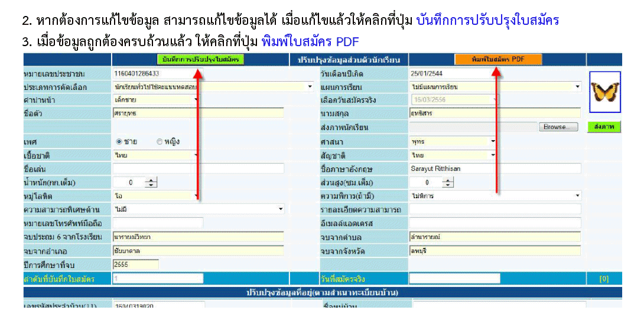Open the ศาสนา religion dropdown
Screen dimensions: 644x323
point(492,142)
